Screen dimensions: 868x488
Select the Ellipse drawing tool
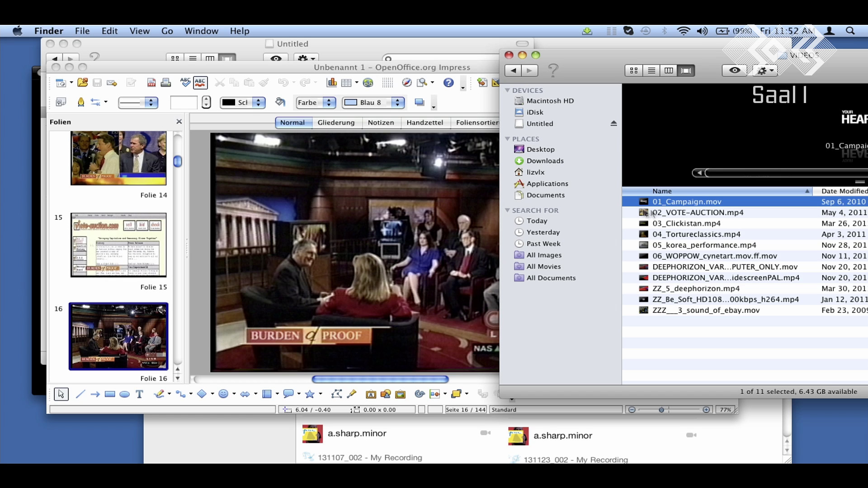pyautogui.click(x=124, y=394)
